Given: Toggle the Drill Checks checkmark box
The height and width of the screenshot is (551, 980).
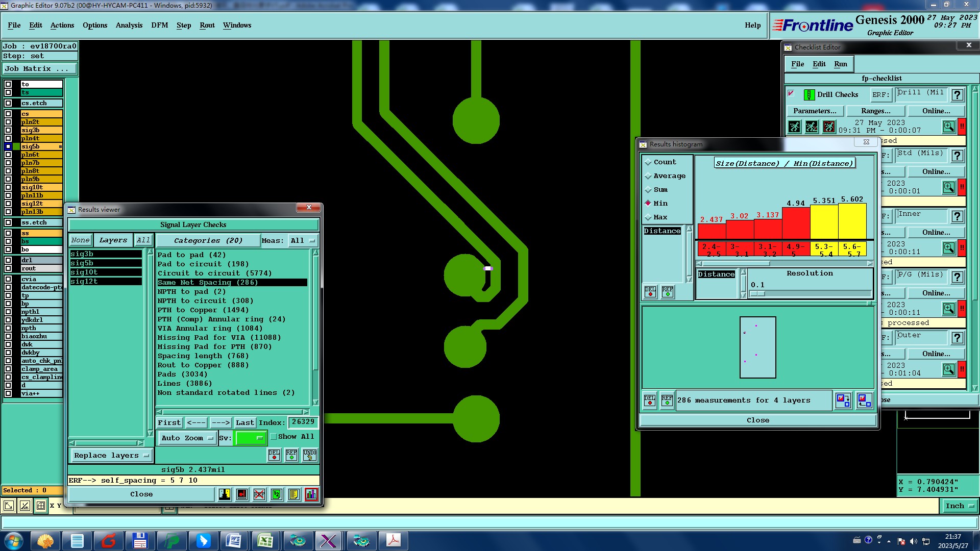Looking at the screenshot, I should (x=791, y=94).
